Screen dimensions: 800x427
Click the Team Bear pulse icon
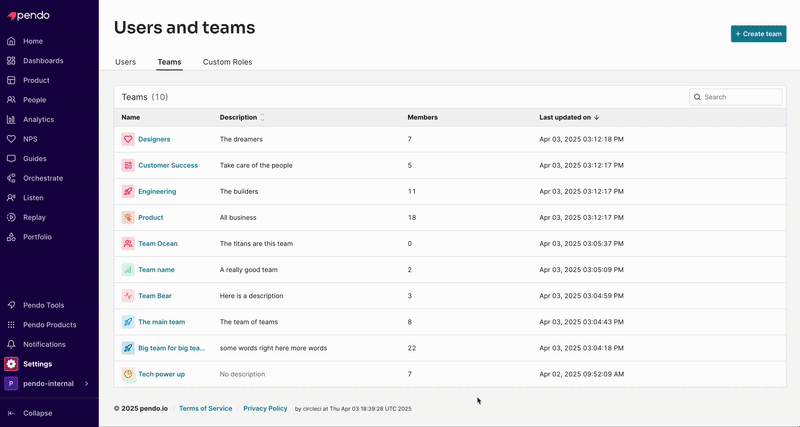[x=128, y=296]
